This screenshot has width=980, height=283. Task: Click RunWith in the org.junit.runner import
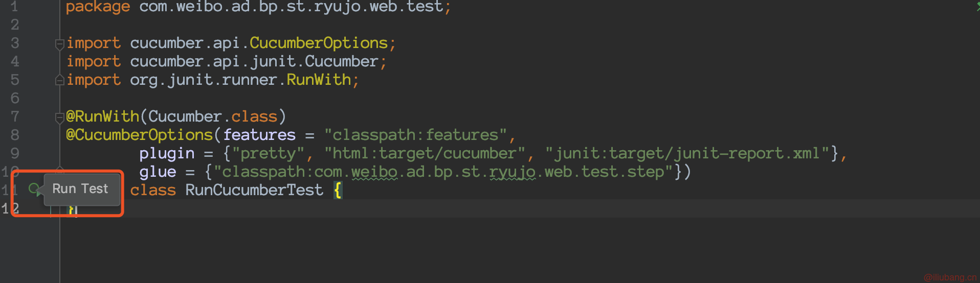[319, 80]
